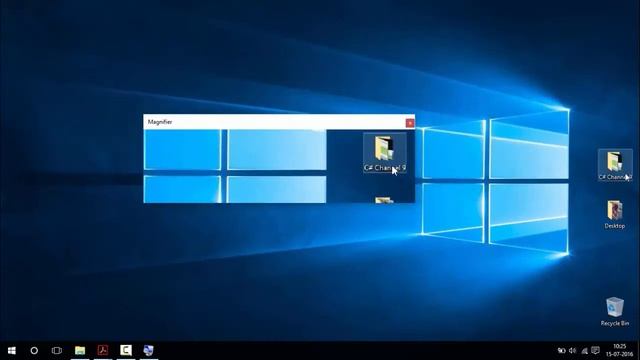Click the 'Desktop' folder label text

(x=615, y=226)
